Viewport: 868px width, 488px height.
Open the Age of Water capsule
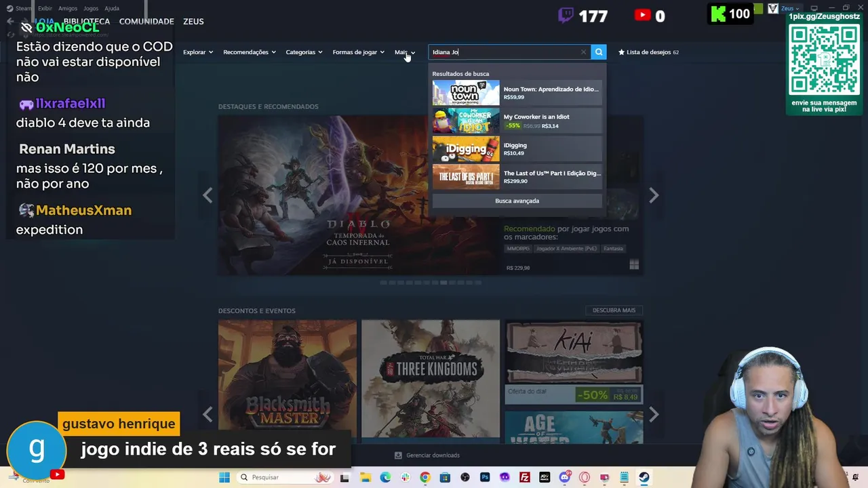tap(574, 427)
